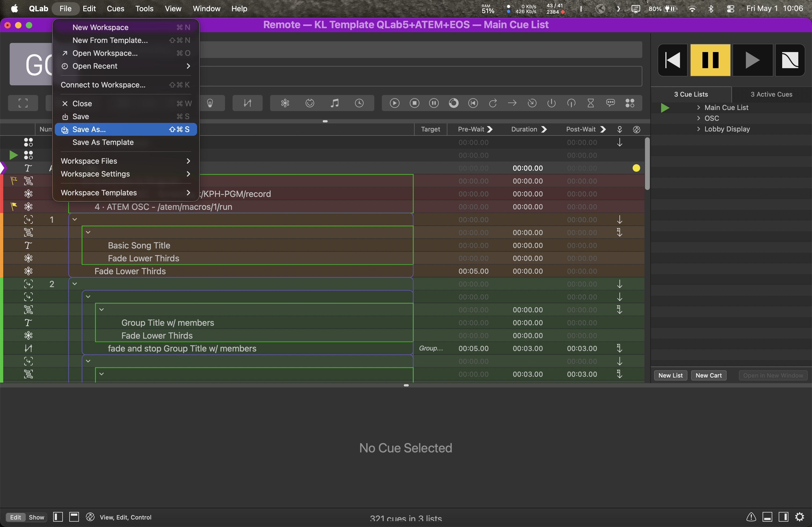The height and width of the screenshot is (527, 812).
Task: Add a Pause cue from the toolbar
Action: (434, 103)
